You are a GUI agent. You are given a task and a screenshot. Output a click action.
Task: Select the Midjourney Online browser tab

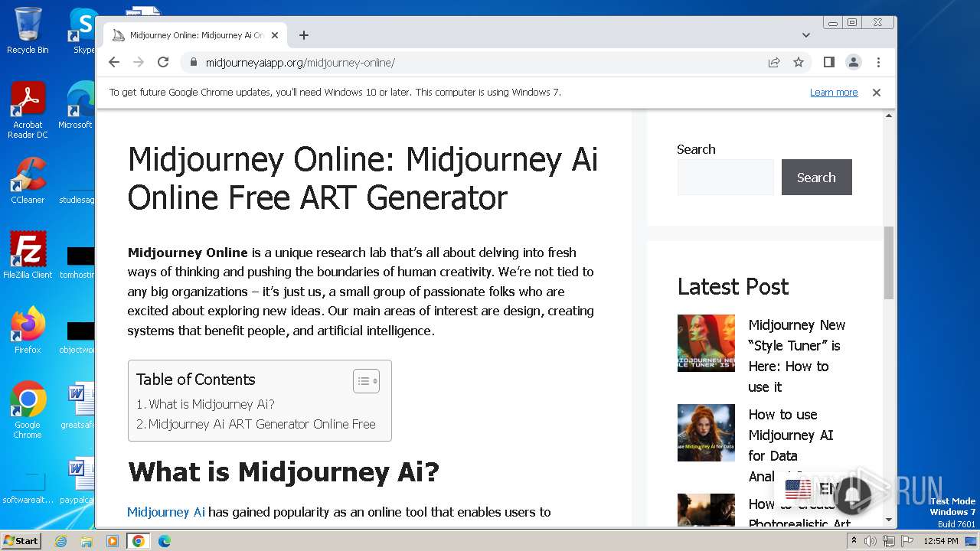click(196, 35)
